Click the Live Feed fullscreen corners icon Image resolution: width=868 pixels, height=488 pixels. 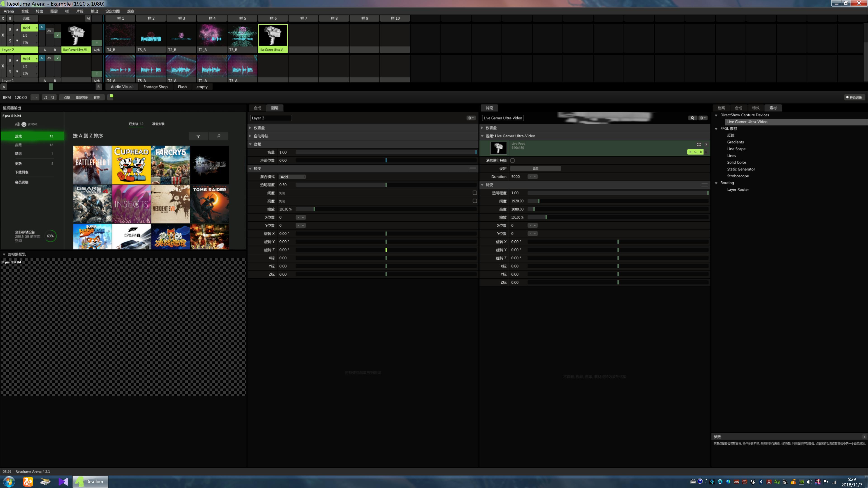699,144
